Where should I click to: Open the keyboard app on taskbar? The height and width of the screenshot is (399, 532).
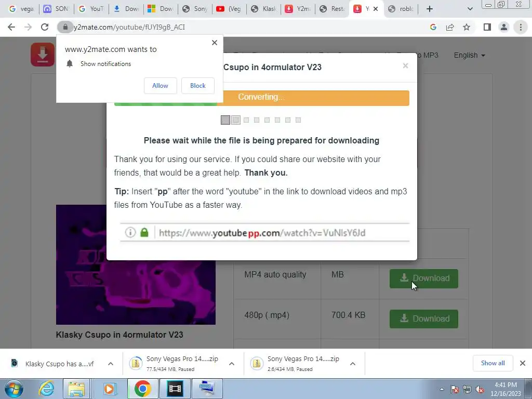[207, 389]
